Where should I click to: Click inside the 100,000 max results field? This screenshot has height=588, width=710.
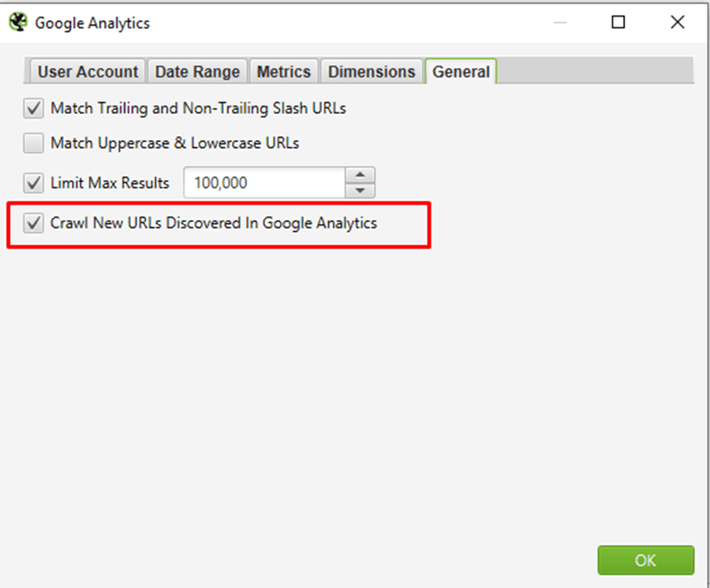click(x=265, y=183)
